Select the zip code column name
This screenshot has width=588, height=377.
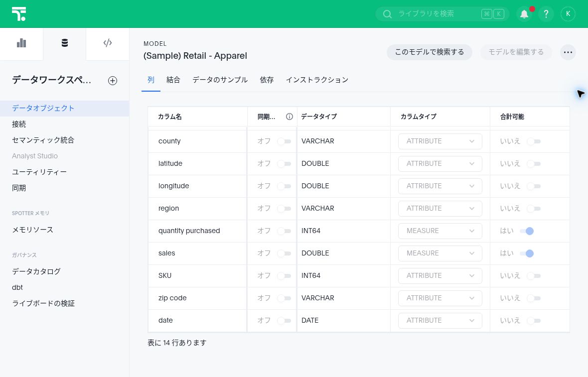[x=172, y=298]
